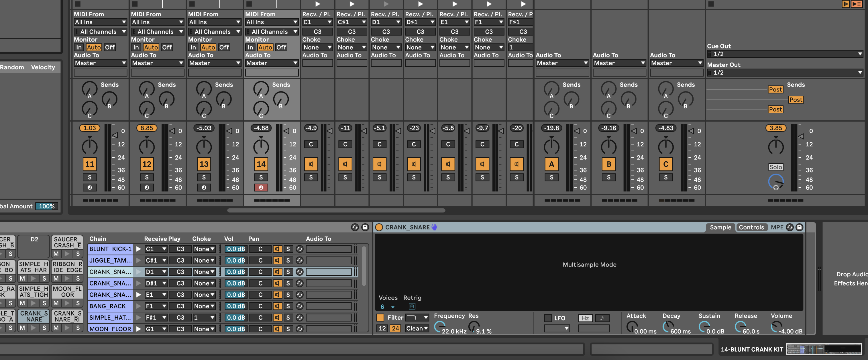Select the MOON_FLOOR chain in the list
Screen dimensions: 868x360
110,329
